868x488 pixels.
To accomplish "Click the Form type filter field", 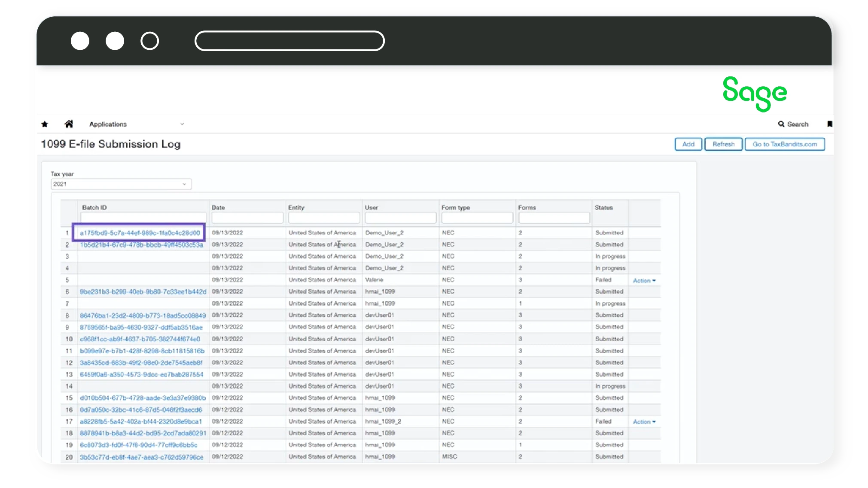I will tap(477, 218).
